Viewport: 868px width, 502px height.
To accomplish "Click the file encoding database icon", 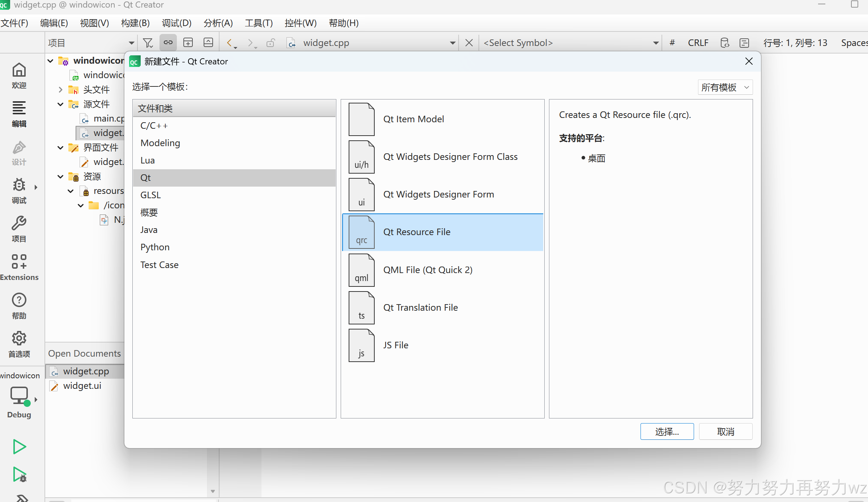I will (x=724, y=43).
